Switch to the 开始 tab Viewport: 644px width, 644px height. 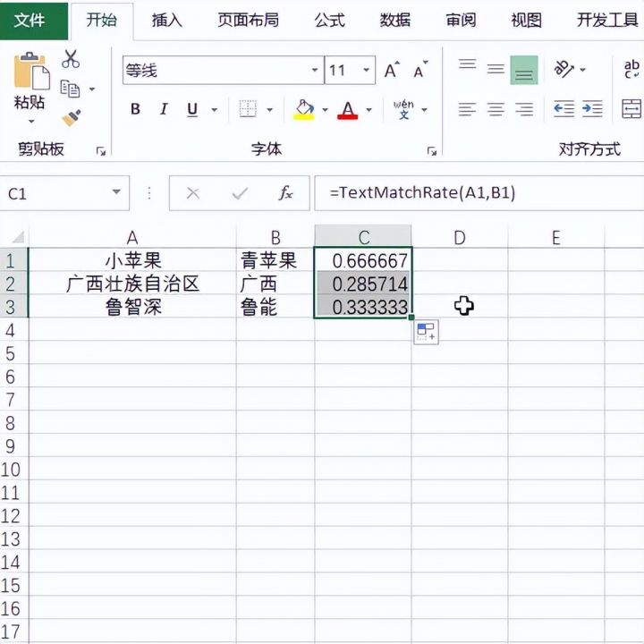[101, 20]
